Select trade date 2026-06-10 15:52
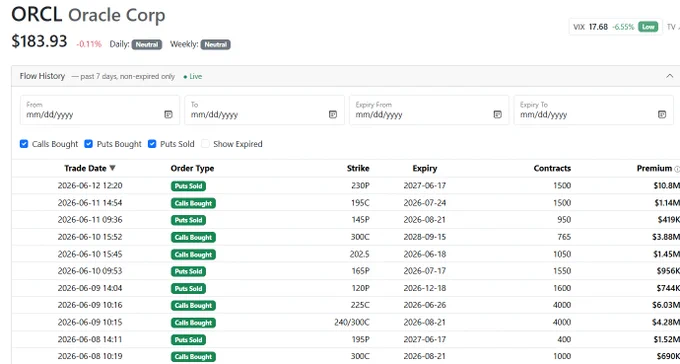The image size is (680, 364). pyautogui.click(x=90, y=237)
